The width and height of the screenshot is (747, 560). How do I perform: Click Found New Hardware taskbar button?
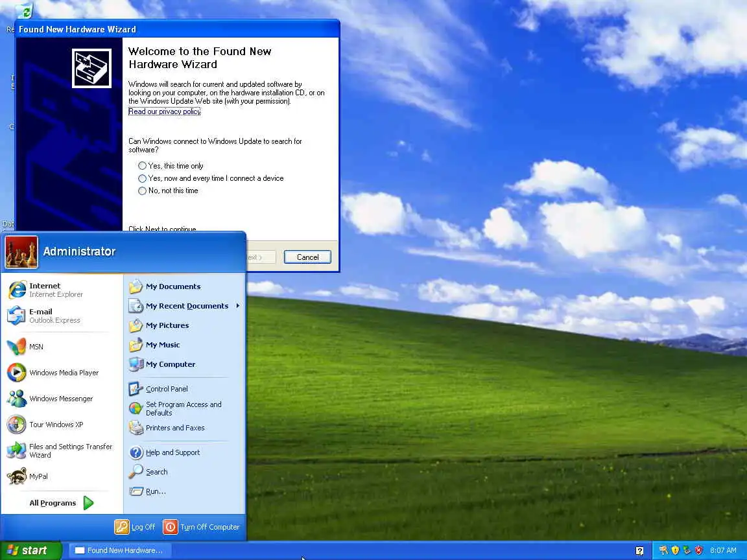coord(121,550)
